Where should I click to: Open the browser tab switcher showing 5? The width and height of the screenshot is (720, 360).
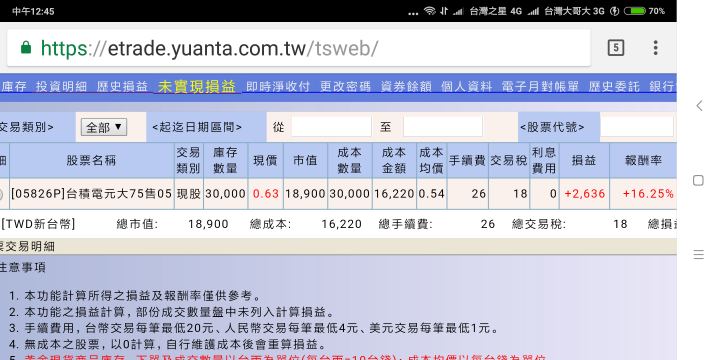pyautogui.click(x=615, y=47)
